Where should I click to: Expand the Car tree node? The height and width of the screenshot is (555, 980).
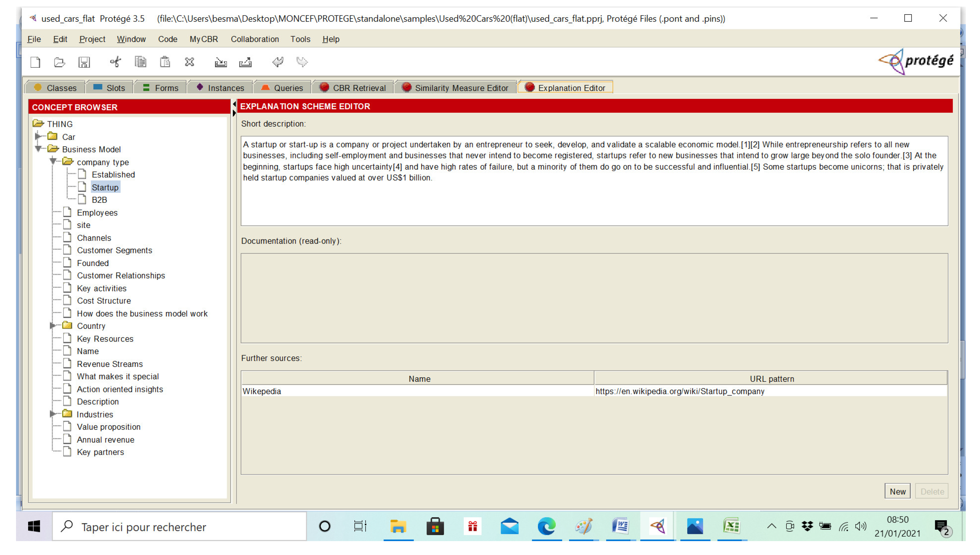coord(38,136)
